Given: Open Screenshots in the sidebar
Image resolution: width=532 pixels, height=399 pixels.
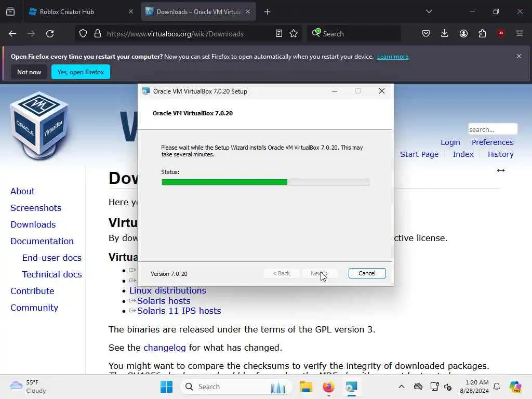Looking at the screenshot, I should (x=36, y=208).
